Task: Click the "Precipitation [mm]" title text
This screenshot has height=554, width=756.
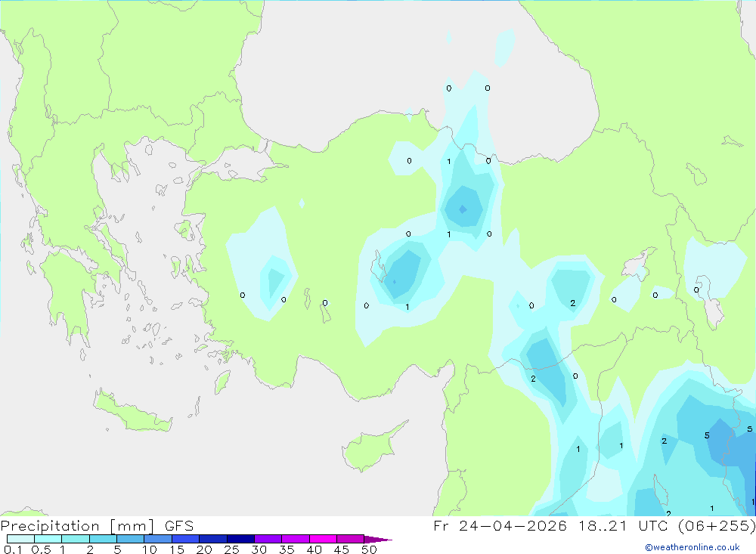Action: pos(78,526)
